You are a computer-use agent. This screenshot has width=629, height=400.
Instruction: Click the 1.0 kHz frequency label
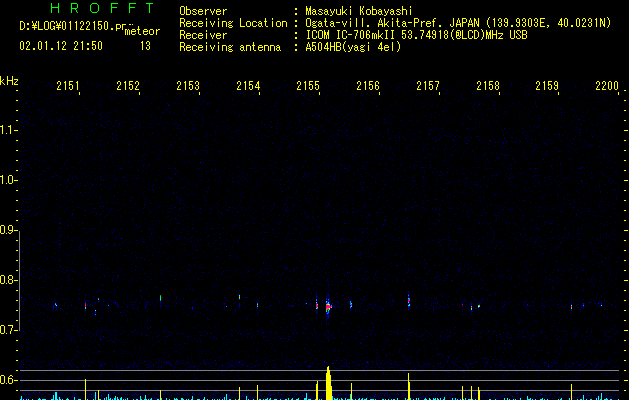8,180
